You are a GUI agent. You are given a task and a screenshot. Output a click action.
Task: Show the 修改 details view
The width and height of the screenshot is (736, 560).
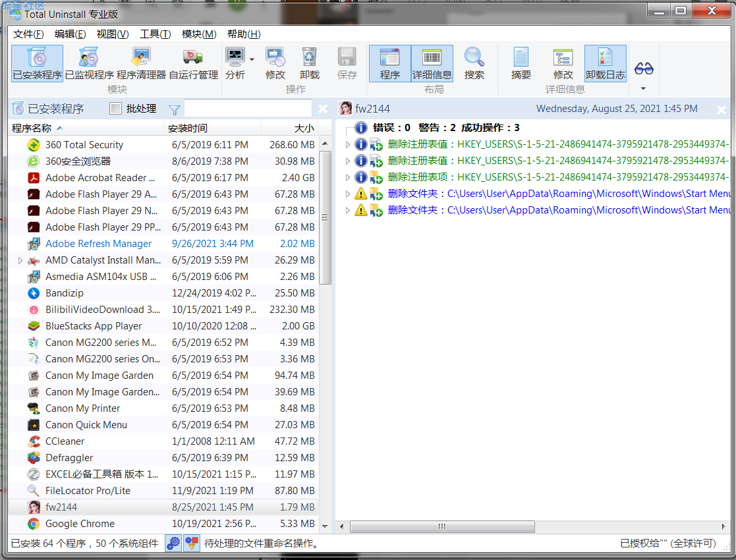[x=563, y=63]
